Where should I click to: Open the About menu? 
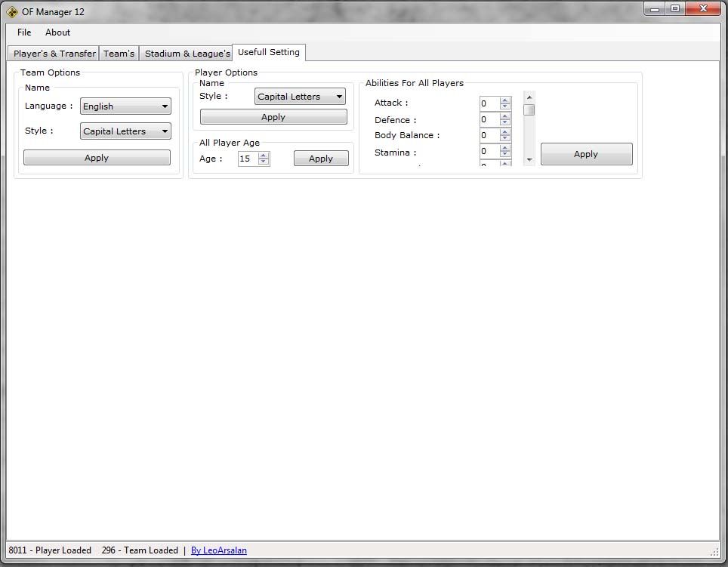[x=57, y=32]
